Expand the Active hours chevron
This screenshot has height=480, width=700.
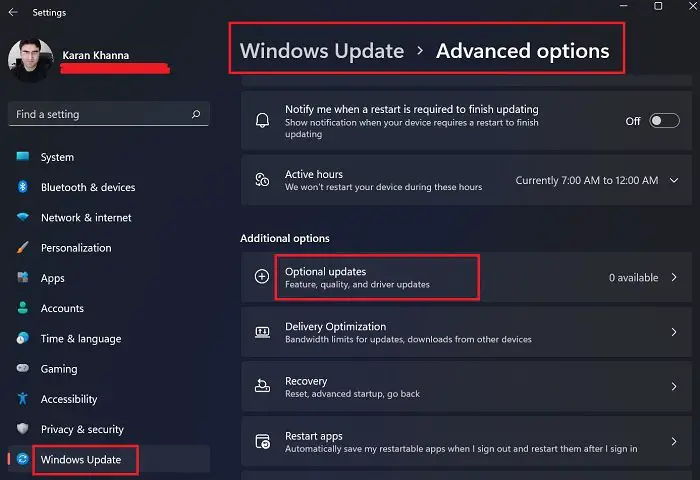(x=674, y=180)
